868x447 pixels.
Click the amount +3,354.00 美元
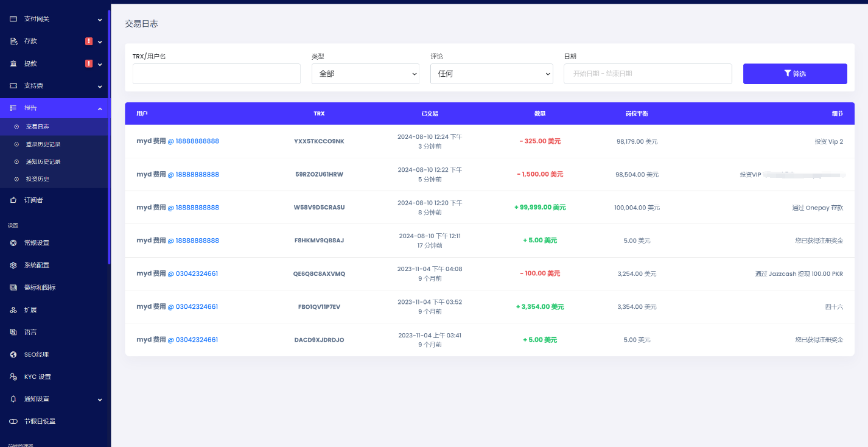point(540,307)
